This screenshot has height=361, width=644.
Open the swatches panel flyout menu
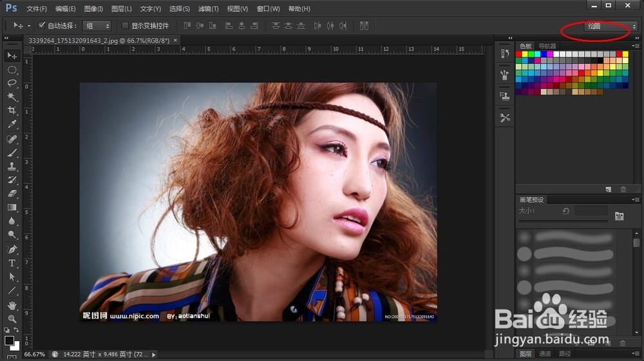(x=637, y=46)
